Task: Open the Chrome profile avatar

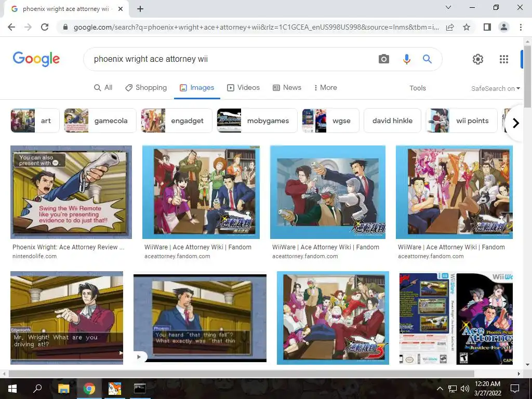Action: 504,27
